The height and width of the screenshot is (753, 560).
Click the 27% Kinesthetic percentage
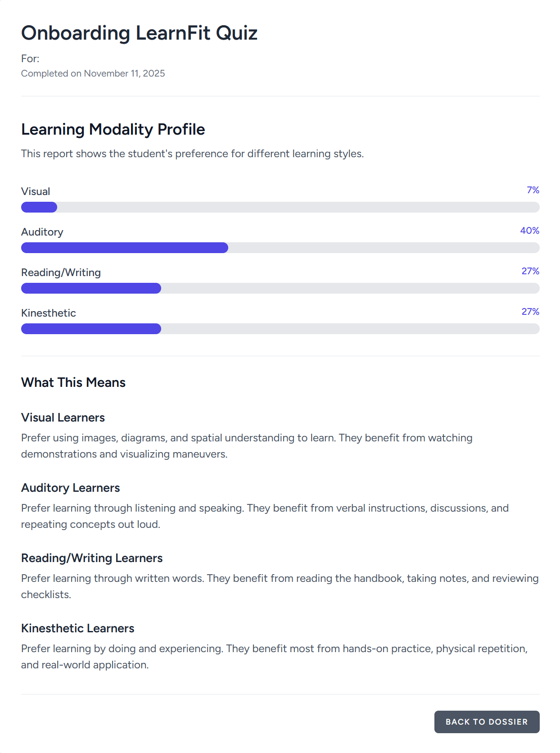529,311
